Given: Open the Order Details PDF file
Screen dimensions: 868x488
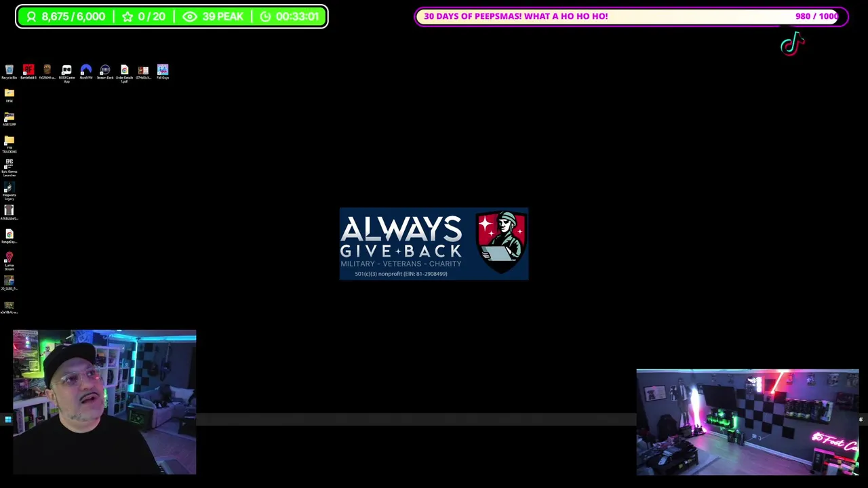Looking at the screenshot, I should coord(124,73).
